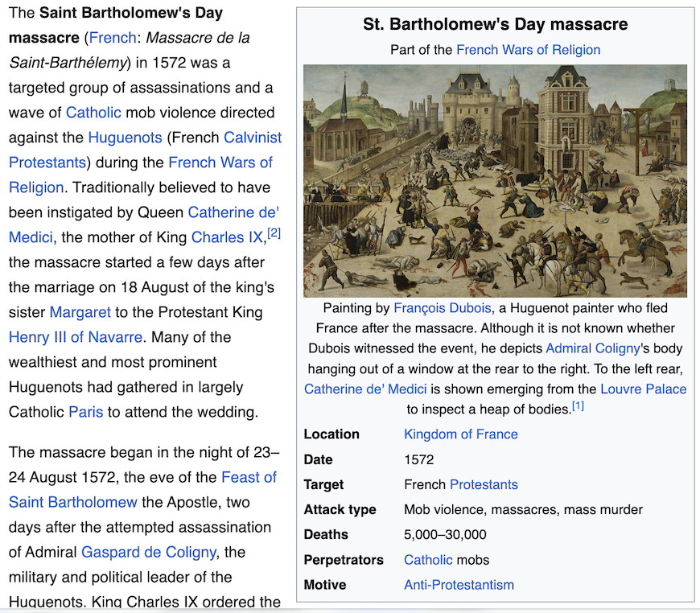Follow the Anti-Protestantism motive link

pyautogui.click(x=459, y=585)
